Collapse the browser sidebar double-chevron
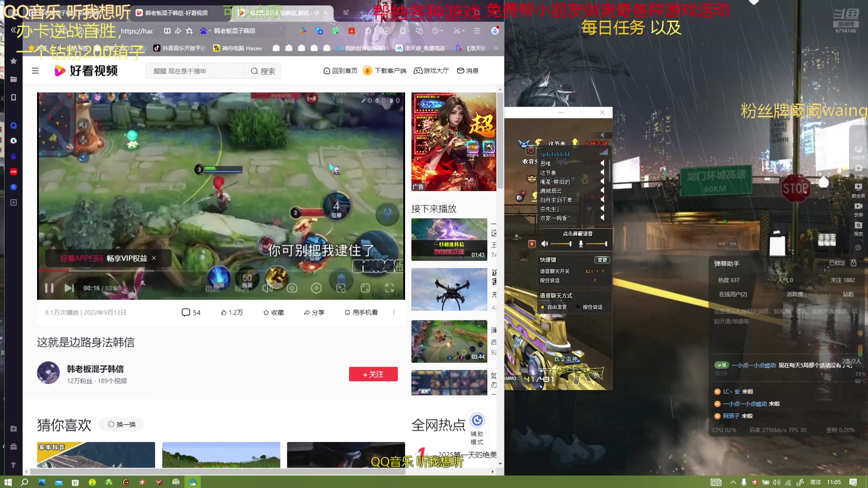868x488 pixels. coord(14,30)
